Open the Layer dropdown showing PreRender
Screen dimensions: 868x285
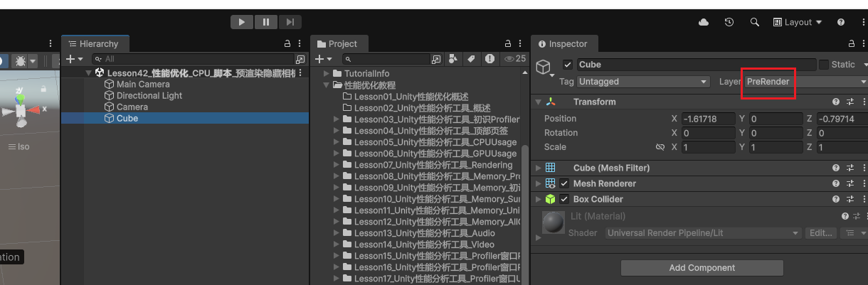804,82
